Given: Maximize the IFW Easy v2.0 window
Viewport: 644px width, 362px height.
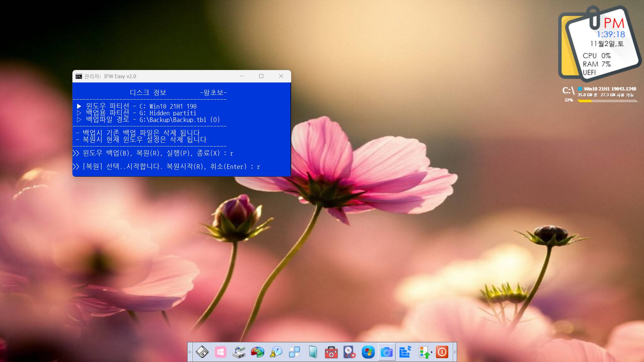Looking at the screenshot, I should (x=261, y=76).
